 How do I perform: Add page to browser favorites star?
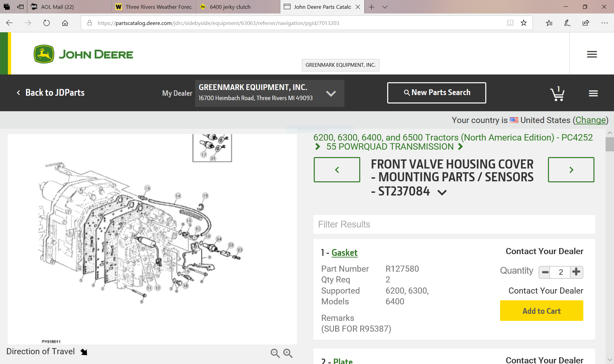[x=523, y=23]
